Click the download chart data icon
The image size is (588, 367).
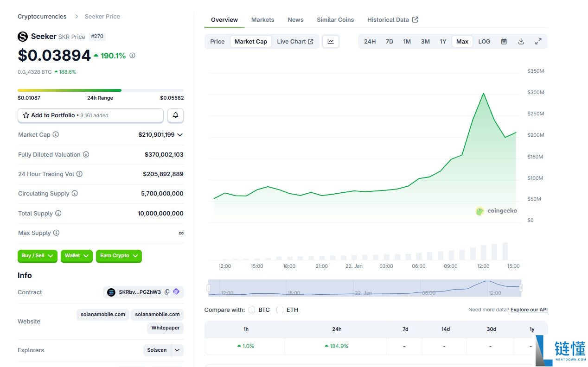click(521, 41)
